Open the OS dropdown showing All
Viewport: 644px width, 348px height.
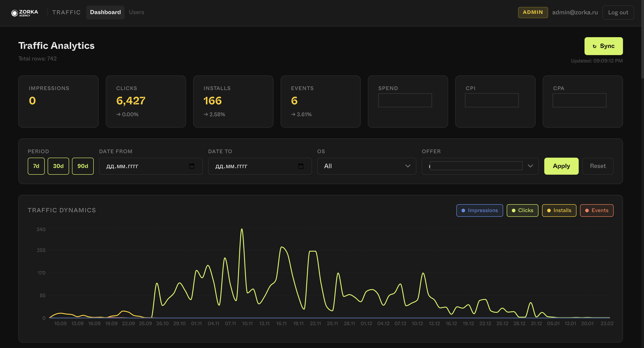[366, 166]
